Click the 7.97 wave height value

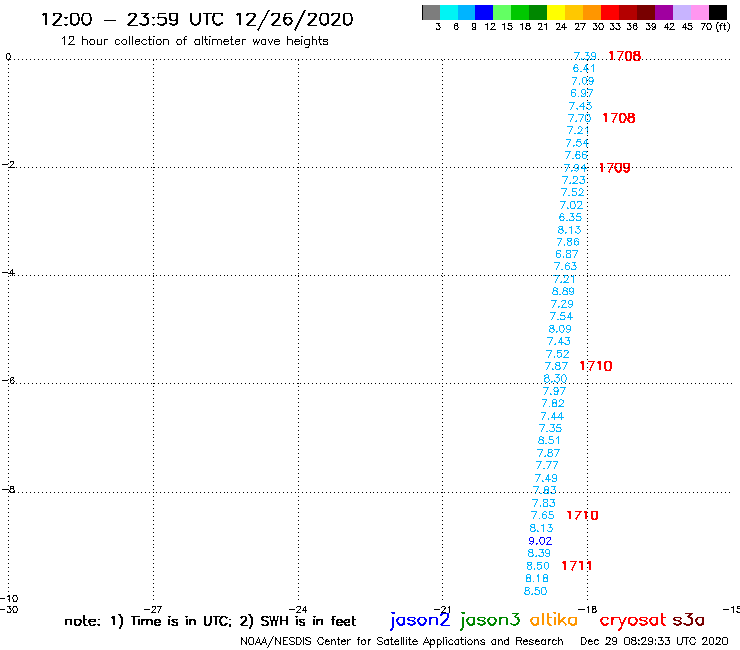tap(554, 391)
